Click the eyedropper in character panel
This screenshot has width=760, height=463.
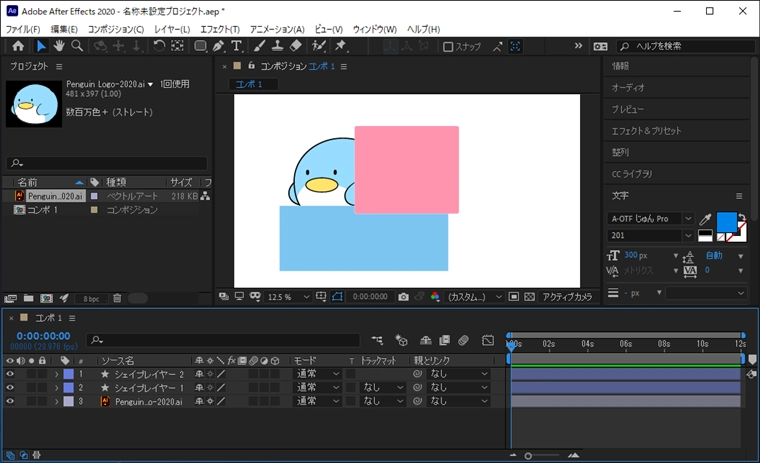(705, 219)
